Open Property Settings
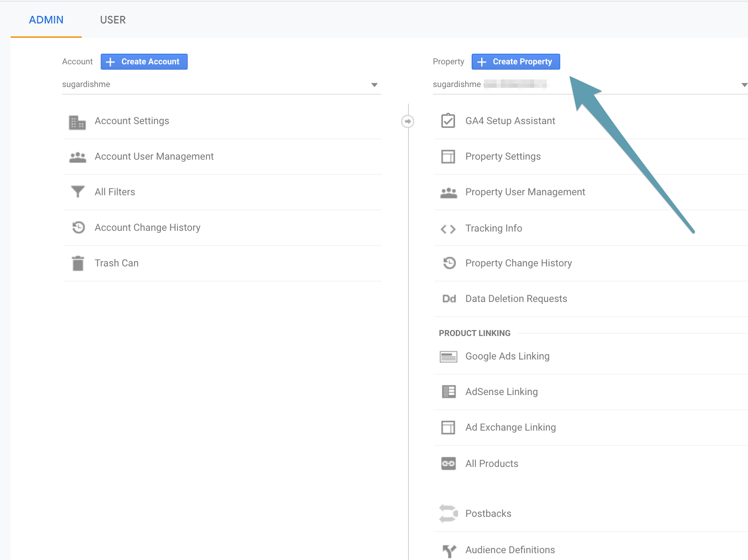The image size is (748, 560). point(503,157)
